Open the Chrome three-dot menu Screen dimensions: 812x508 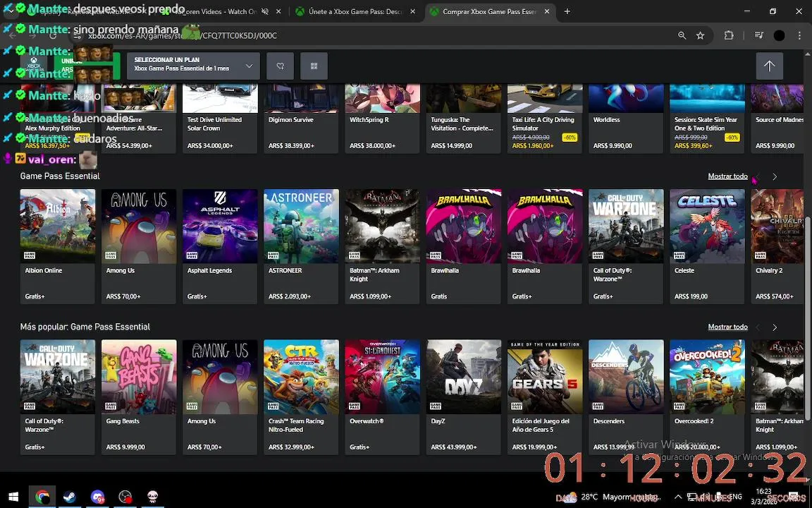(799, 35)
